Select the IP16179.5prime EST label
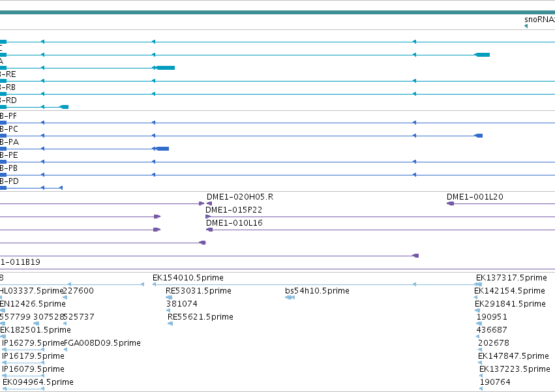This screenshot has height=392, width=555. [x=33, y=356]
